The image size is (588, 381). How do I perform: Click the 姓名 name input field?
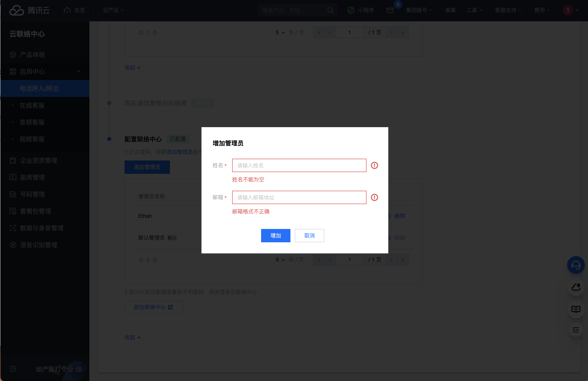(299, 165)
